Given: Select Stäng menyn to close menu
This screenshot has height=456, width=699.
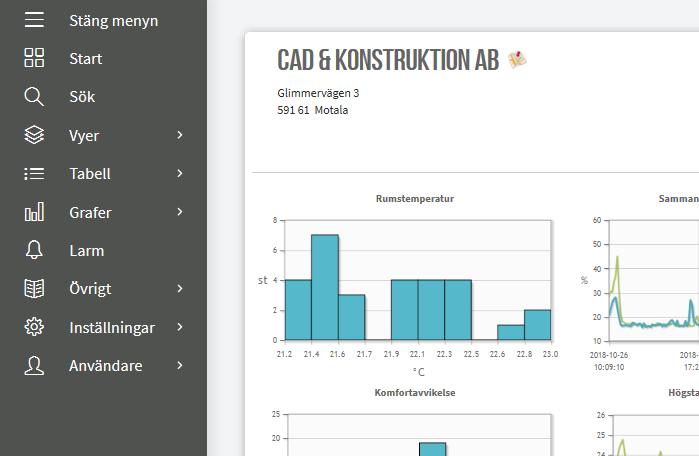Looking at the screenshot, I should click(x=114, y=21).
